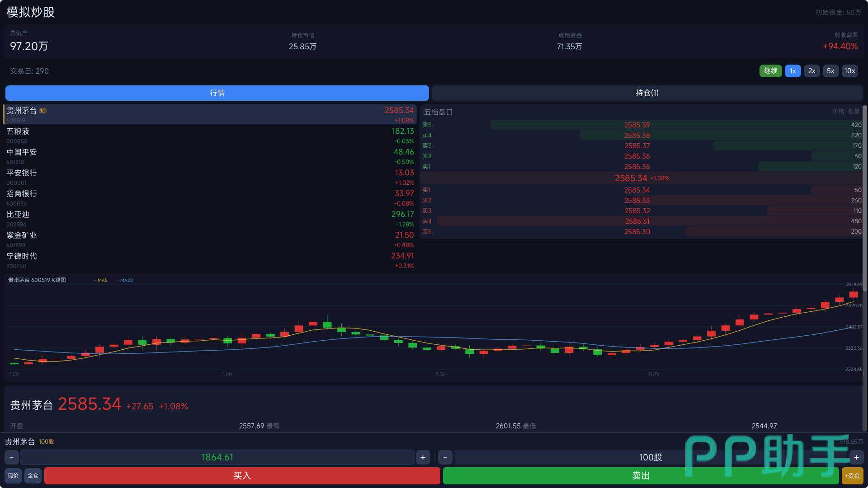Click the latest price 2585.34 in order book
Screen dimensions: 868x488
click(631, 178)
